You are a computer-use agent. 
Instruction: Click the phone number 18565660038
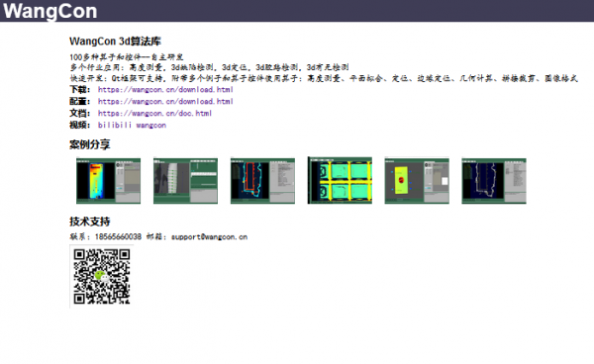point(118,236)
